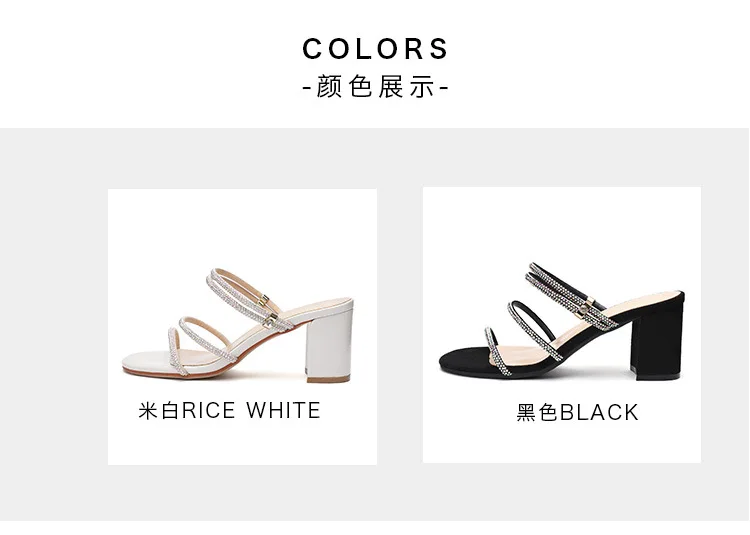This screenshot has width=750, height=535.
Task: Click blank area above the white sandal
Action: (242, 229)
